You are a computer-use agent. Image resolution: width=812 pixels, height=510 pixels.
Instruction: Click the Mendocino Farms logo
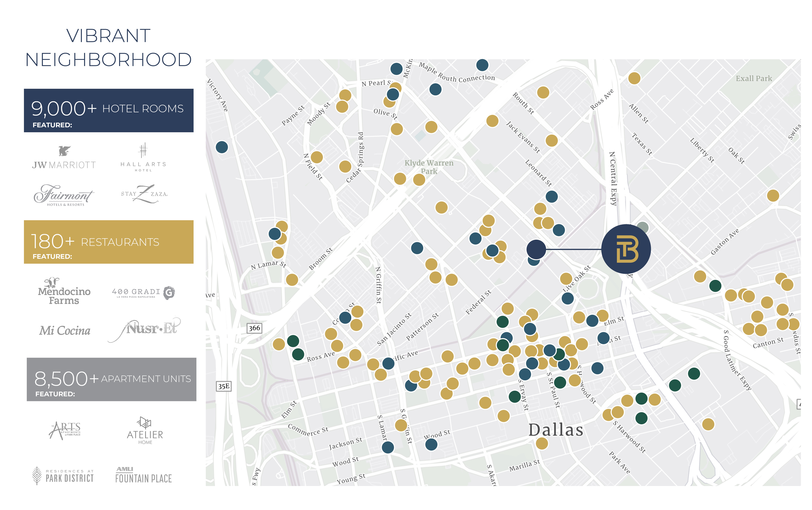[64, 291]
